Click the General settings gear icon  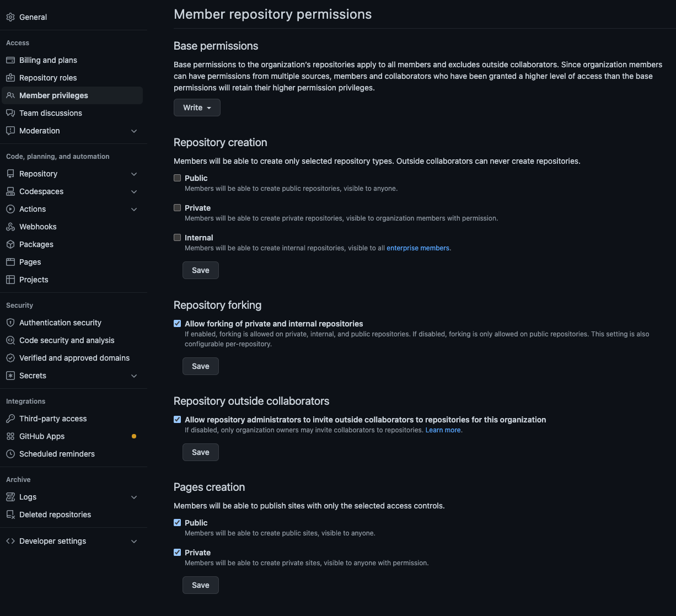(x=10, y=17)
